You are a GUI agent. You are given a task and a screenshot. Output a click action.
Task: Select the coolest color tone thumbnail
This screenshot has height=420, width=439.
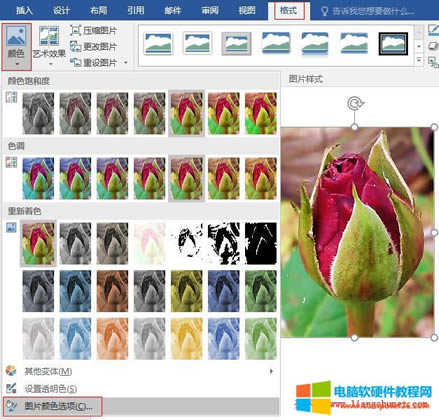38,179
